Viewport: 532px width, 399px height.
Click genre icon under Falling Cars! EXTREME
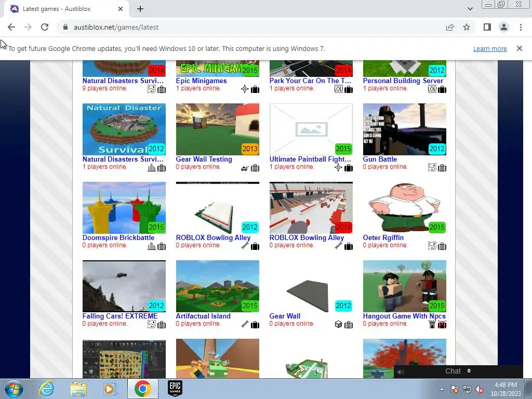coord(152,324)
